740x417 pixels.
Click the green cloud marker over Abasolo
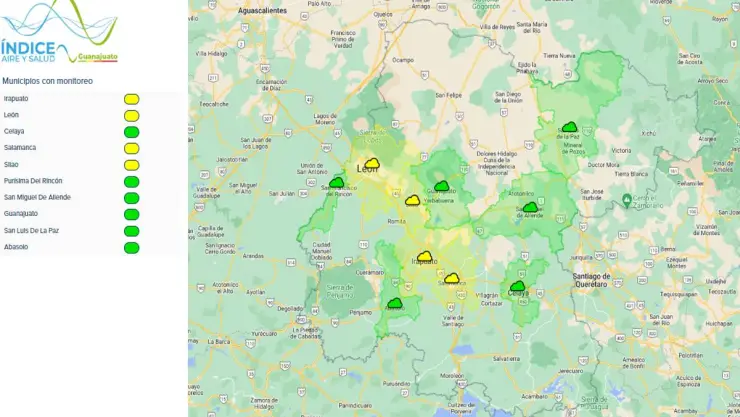[395, 303]
